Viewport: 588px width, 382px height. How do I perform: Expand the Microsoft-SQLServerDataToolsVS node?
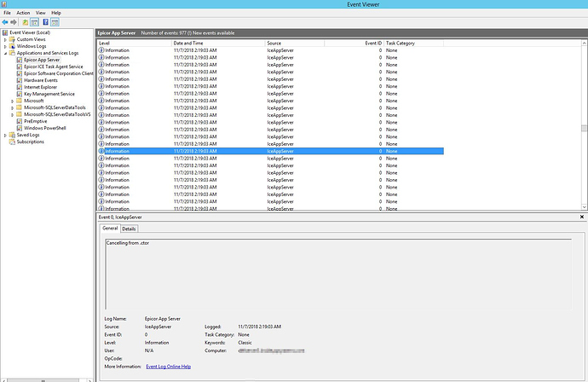[13, 114]
